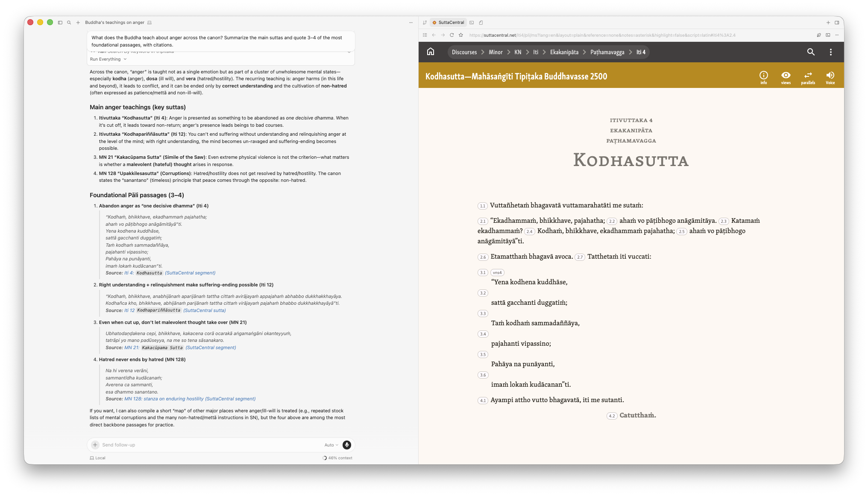Viewport: 868px width, 496px height.
Task: Open MN 21 source link
Action: tap(132, 347)
